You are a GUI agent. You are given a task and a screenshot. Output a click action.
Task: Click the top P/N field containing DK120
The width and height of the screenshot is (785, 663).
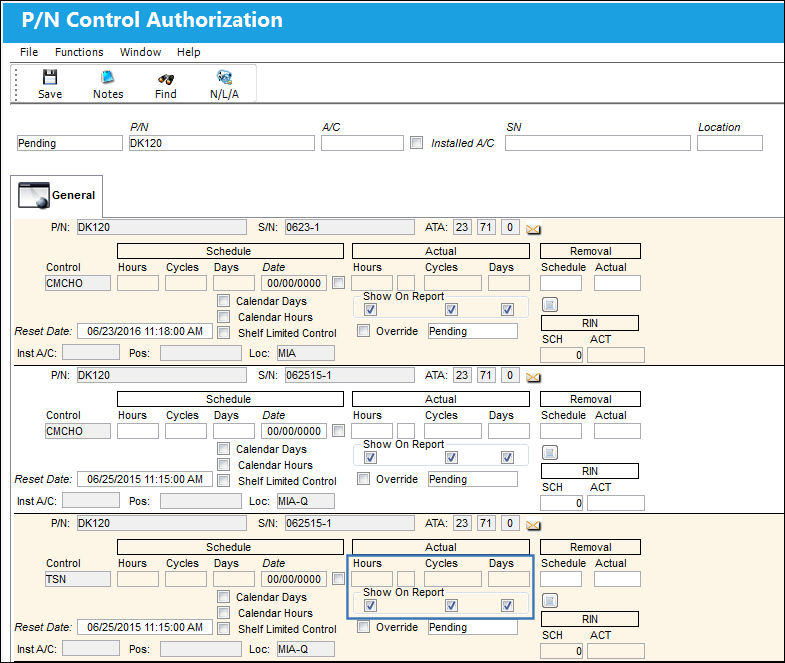(x=222, y=143)
